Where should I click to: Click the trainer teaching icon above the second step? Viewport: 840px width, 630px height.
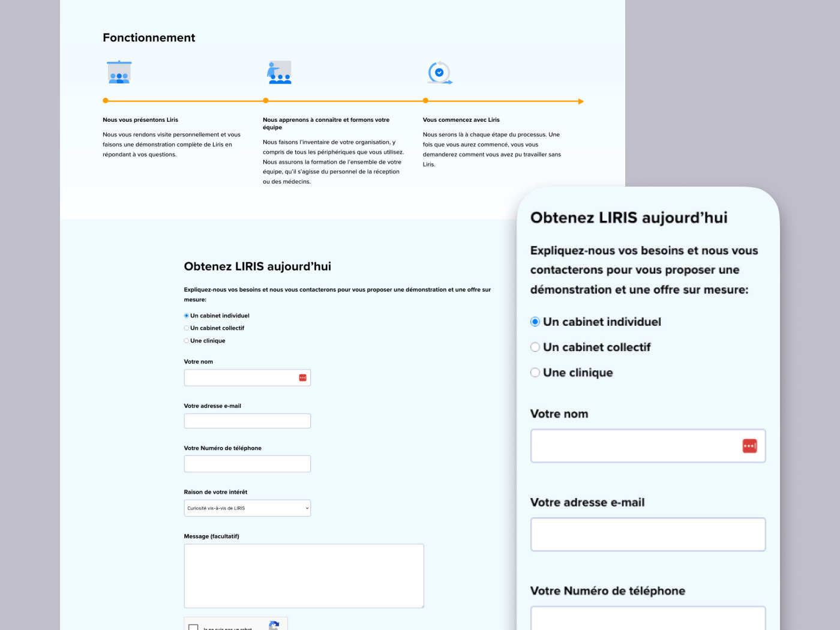click(279, 72)
